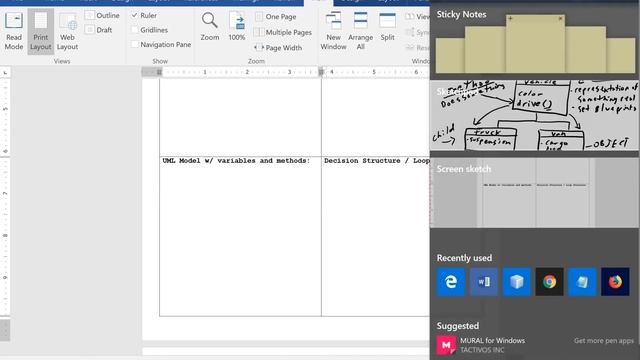Open Microsoft Edge from Recently used
The width and height of the screenshot is (640, 360).
pyautogui.click(x=451, y=282)
